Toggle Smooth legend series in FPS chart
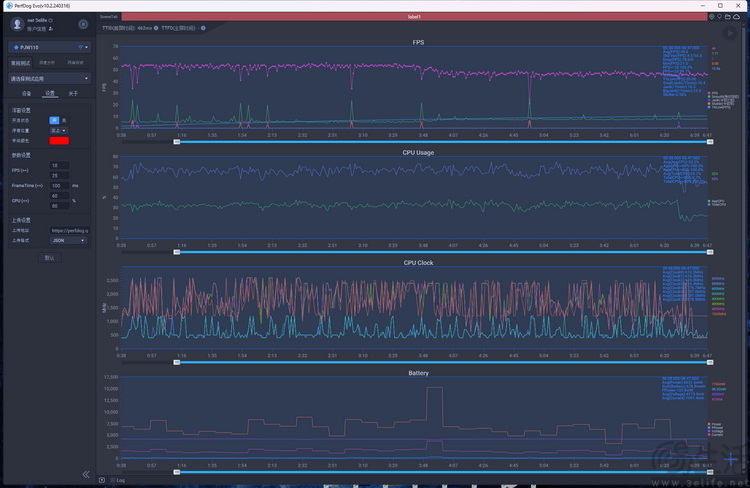This screenshot has width=750, height=488. coord(723,96)
